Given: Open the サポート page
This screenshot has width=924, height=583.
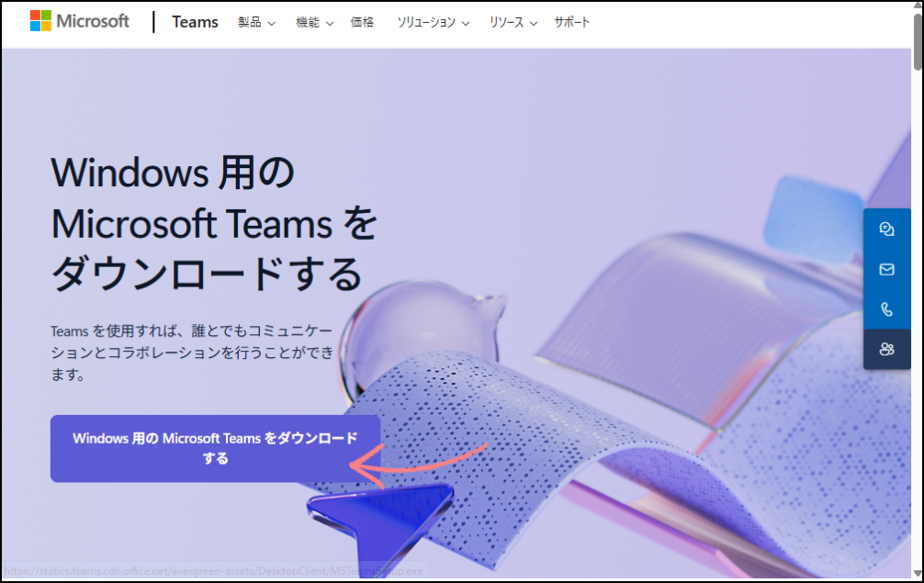Looking at the screenshot, I should pyautogui.click(x=571, y=22).
